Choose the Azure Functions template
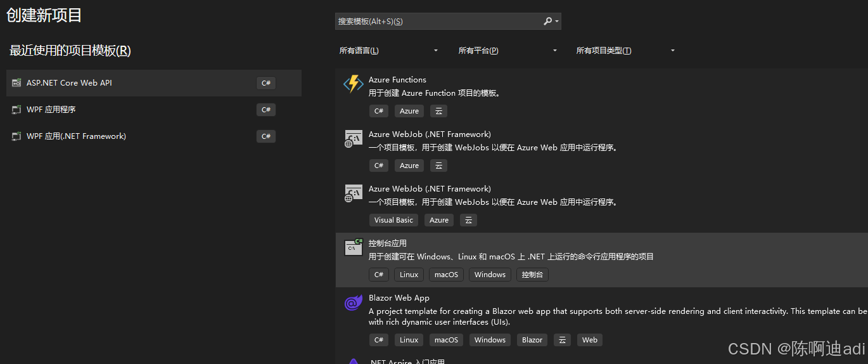The image size is (868, 364). pos(602,96)
